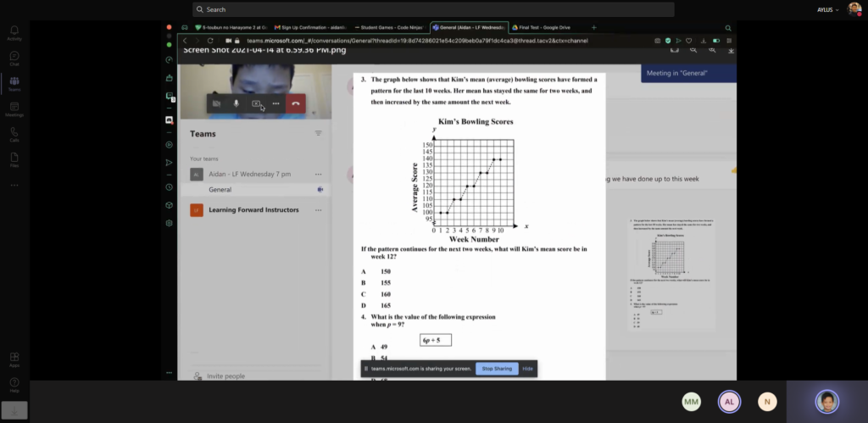This screenshot has width=868, height=423.
Task: Click the search tabs magnifier in browser
Action: (x=728, y=28)
